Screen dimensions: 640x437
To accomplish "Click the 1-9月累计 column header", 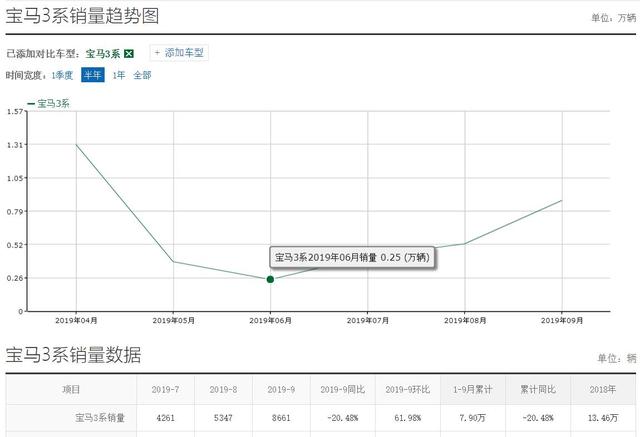I will click(x=473, y=390).
